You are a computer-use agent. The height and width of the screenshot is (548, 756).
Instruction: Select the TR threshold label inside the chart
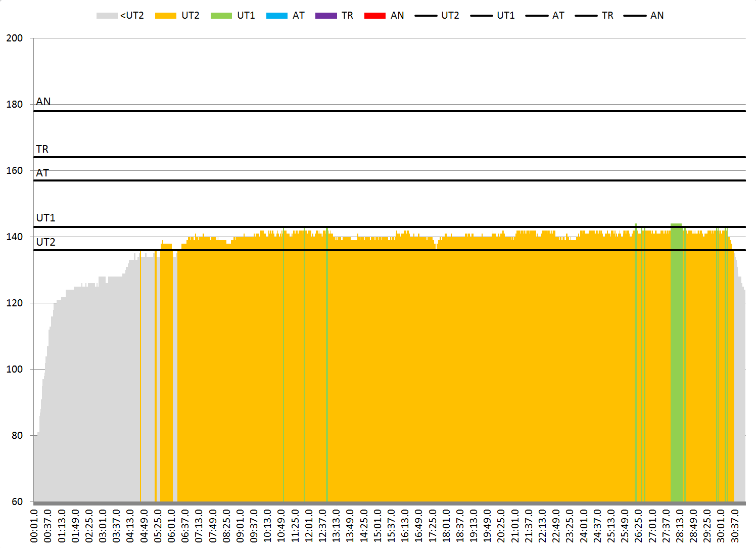point(42,149)
